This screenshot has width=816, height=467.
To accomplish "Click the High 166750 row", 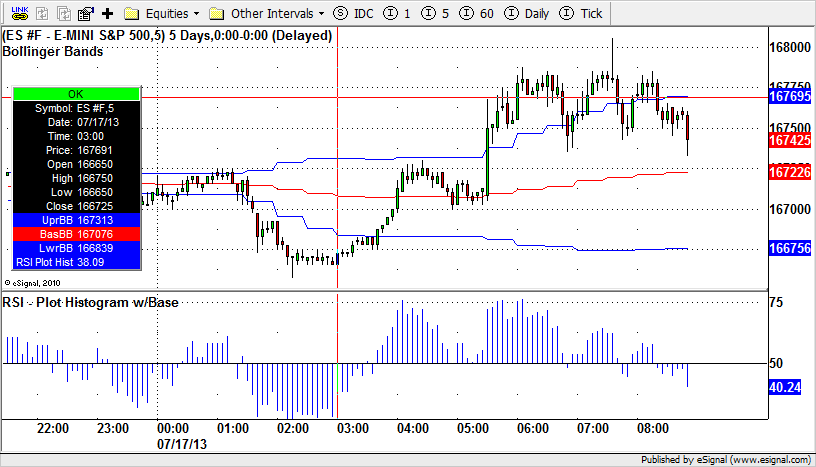I will point(76,178).
